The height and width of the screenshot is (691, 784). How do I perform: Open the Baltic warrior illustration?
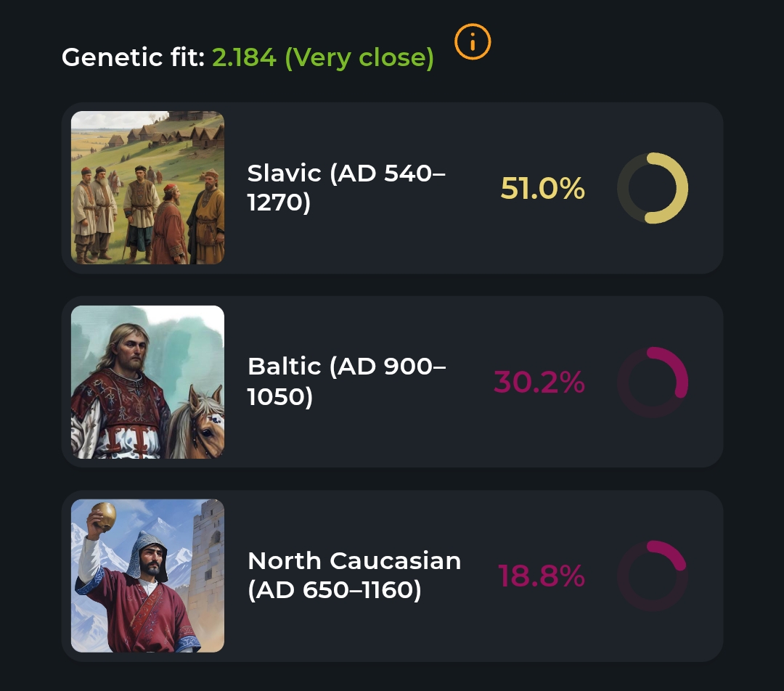[x=147, y=382]
